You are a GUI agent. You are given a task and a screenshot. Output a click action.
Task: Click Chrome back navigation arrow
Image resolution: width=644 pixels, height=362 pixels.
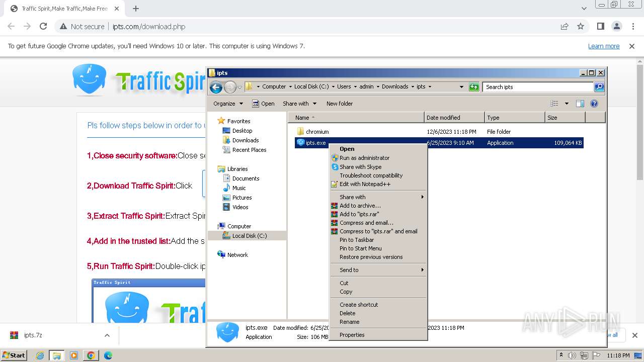11,27
